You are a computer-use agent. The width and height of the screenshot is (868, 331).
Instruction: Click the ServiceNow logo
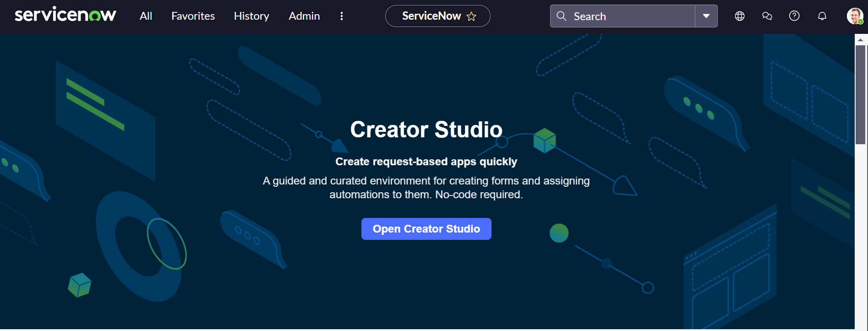66,15
